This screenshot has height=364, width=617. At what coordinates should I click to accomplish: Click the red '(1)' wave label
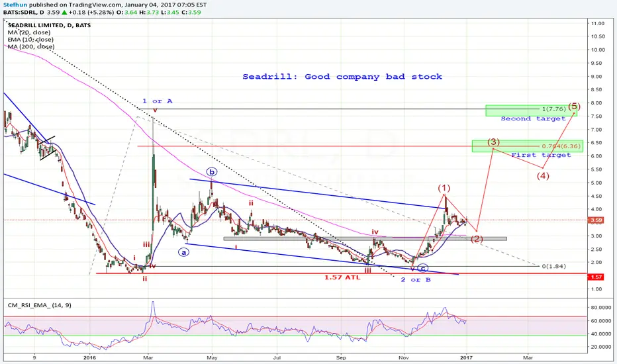[444, 188]
